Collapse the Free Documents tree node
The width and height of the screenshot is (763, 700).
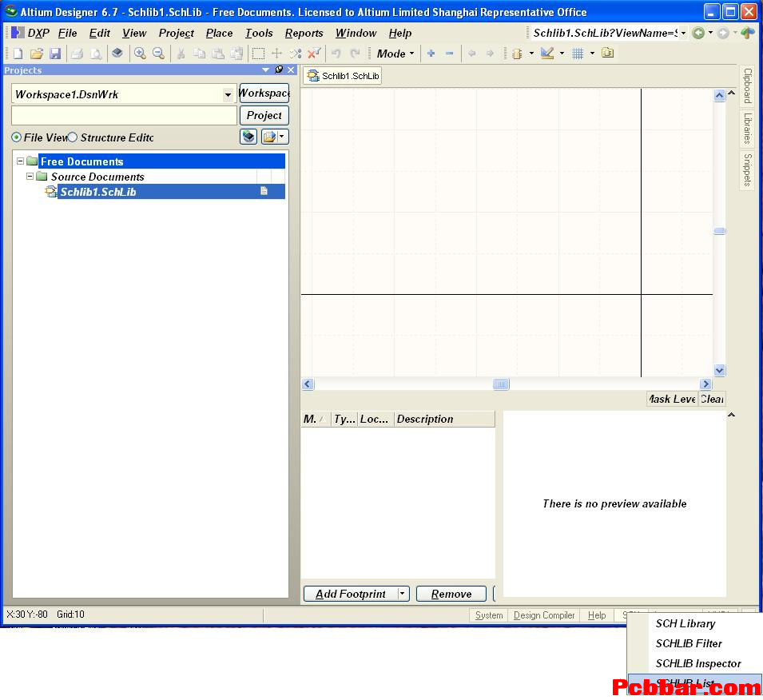[x=21, y=161]
